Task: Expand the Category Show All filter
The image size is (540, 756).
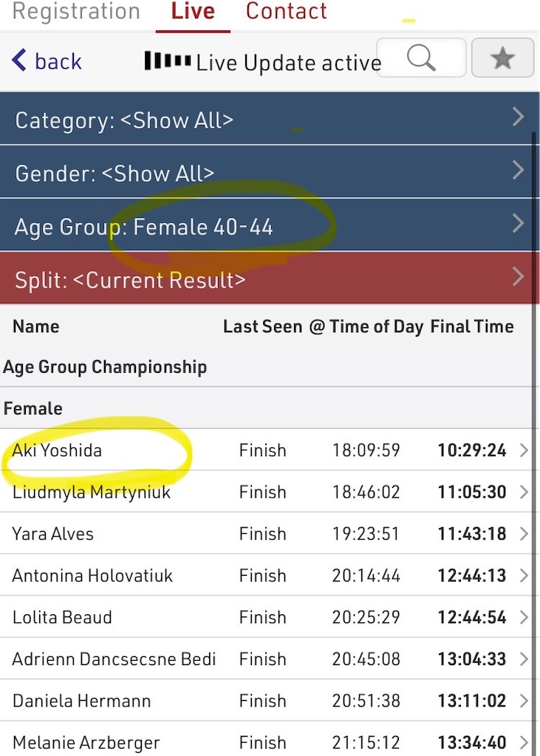Action: point(268,119)
